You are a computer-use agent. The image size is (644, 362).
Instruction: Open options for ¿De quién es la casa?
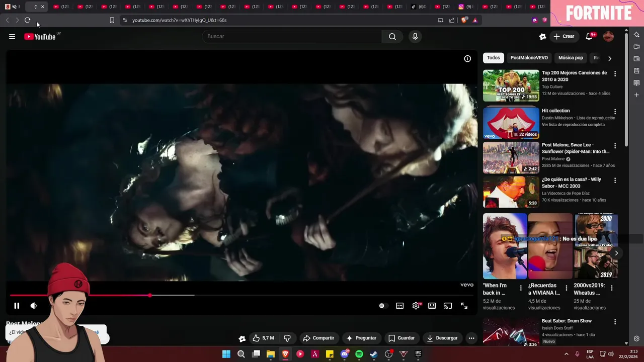pyautogui.click(x=615, y=180)
